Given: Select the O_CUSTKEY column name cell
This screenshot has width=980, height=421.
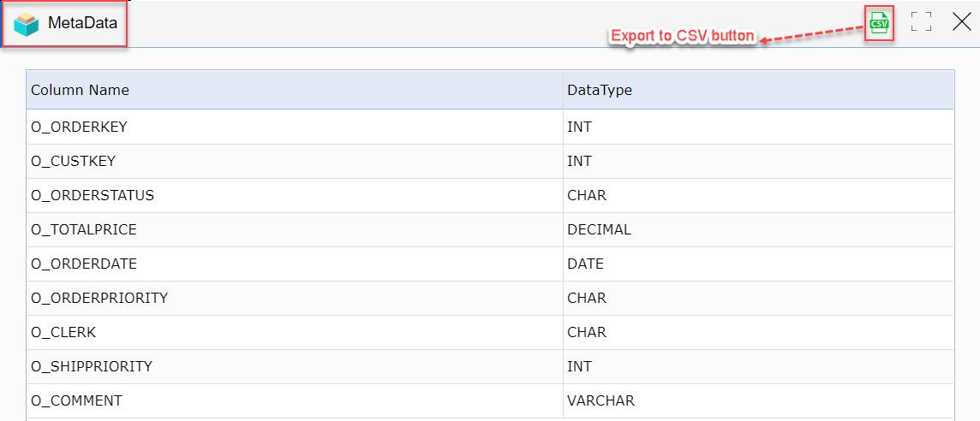Looking at the screenshot, I should point(295,161).
